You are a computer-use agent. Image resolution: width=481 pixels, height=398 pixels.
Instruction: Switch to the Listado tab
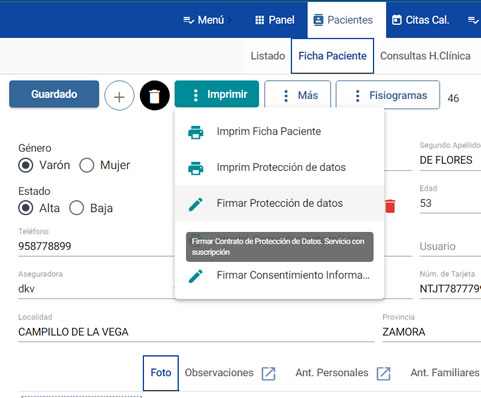(x=268, y=56)
